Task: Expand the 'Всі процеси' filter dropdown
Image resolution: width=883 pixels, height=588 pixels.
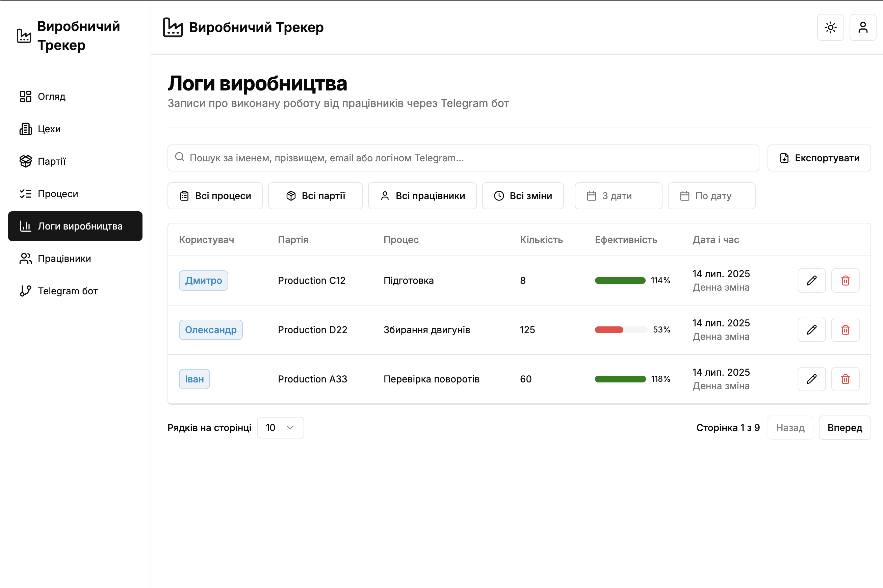Action: tap(215, 196)
